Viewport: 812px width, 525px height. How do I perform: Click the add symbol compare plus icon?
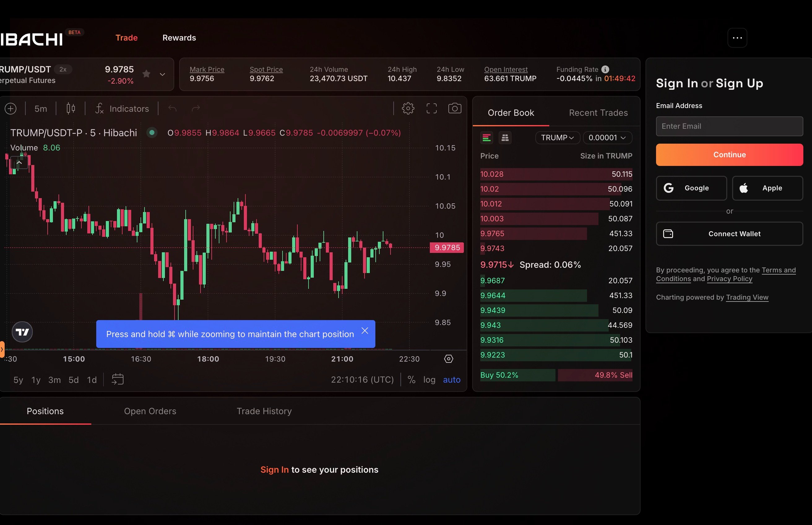tap(11, 108)
